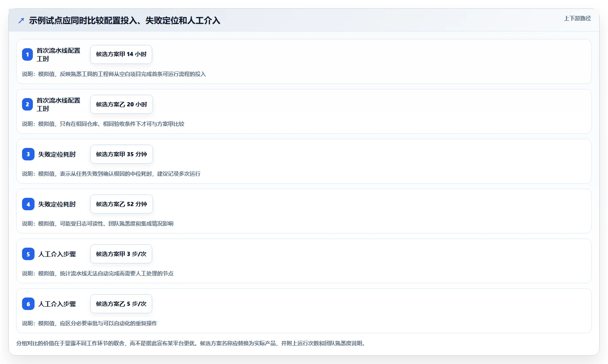The width and height of the screenshot is (608, 364).
Task: Click the 人工介入步骤 label in row 6
Action: click(57, 304)
